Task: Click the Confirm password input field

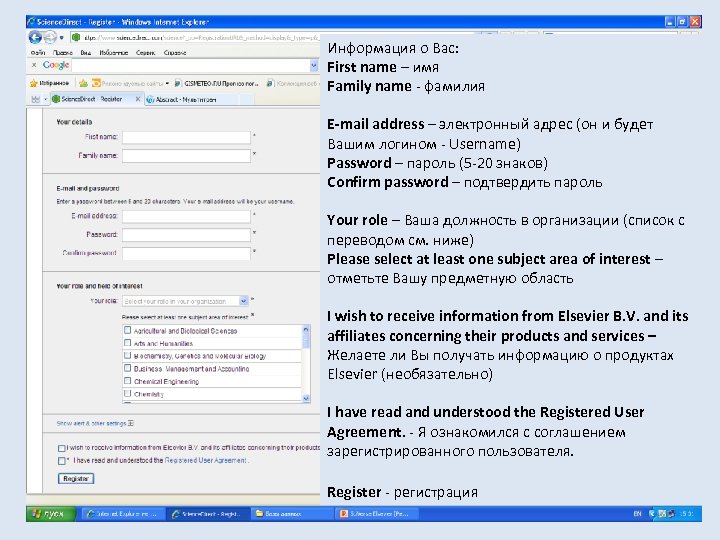Action: 186,253
